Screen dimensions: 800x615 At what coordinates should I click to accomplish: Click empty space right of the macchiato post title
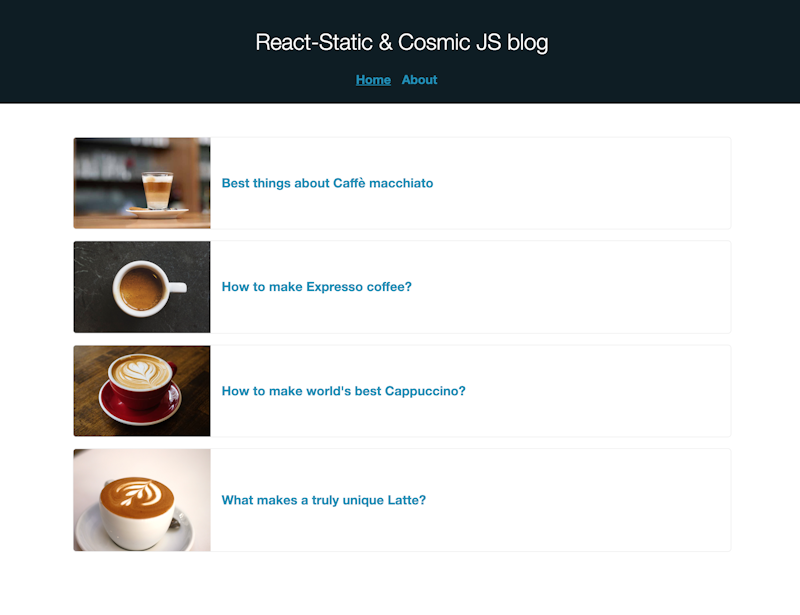(582, 183)
